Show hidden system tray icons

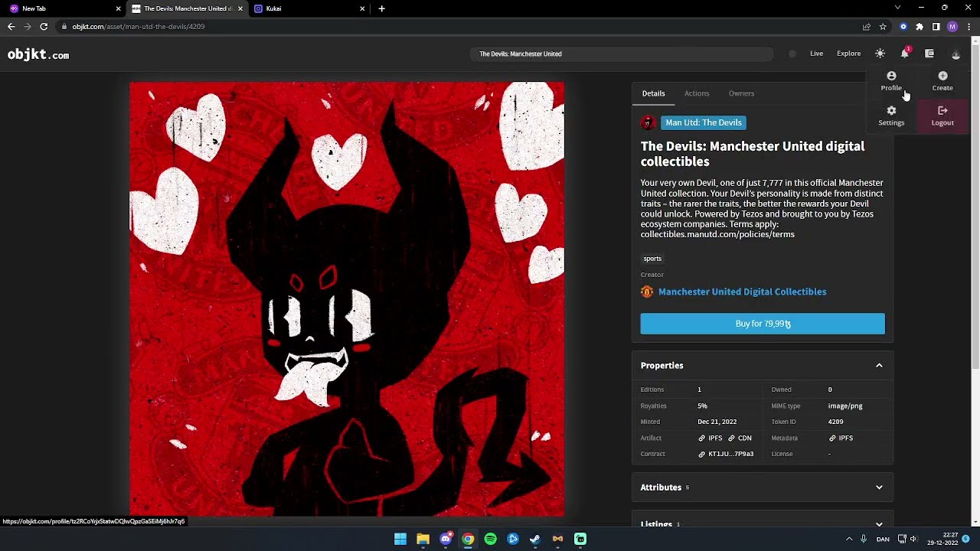(848, 540)
